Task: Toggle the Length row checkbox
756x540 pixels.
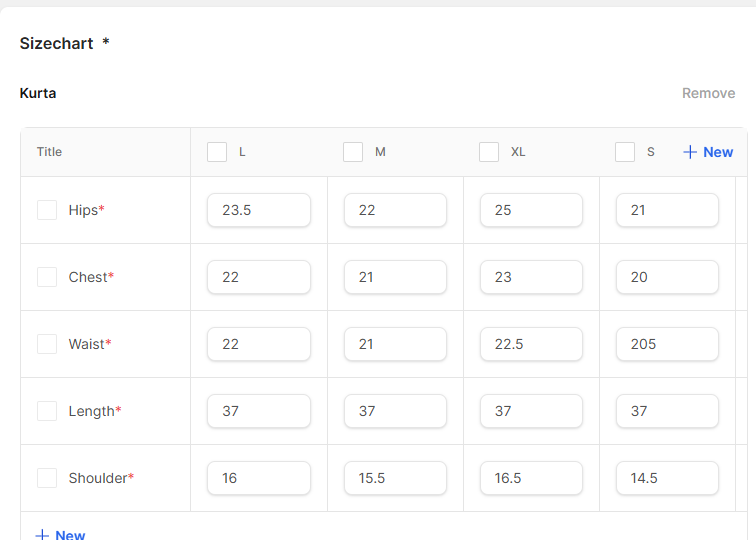Action: pyautogui.click(x=47, y=411)
